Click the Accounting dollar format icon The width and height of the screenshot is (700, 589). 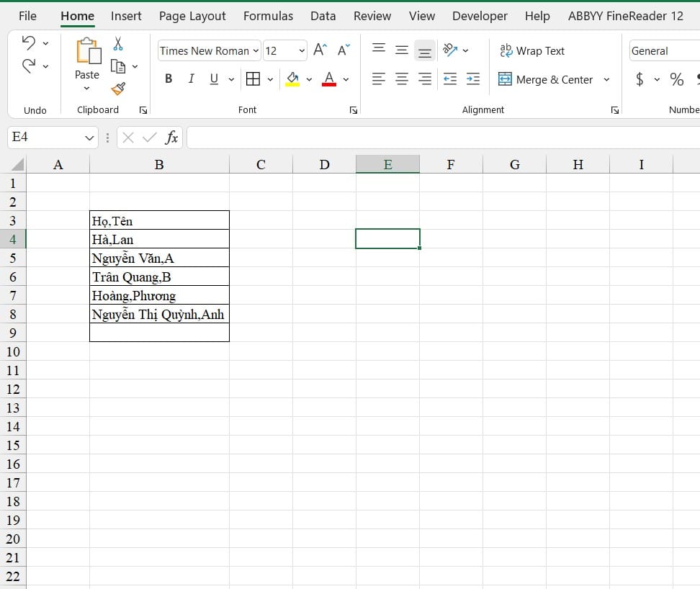pyautogui.click(x=640, y=79)
